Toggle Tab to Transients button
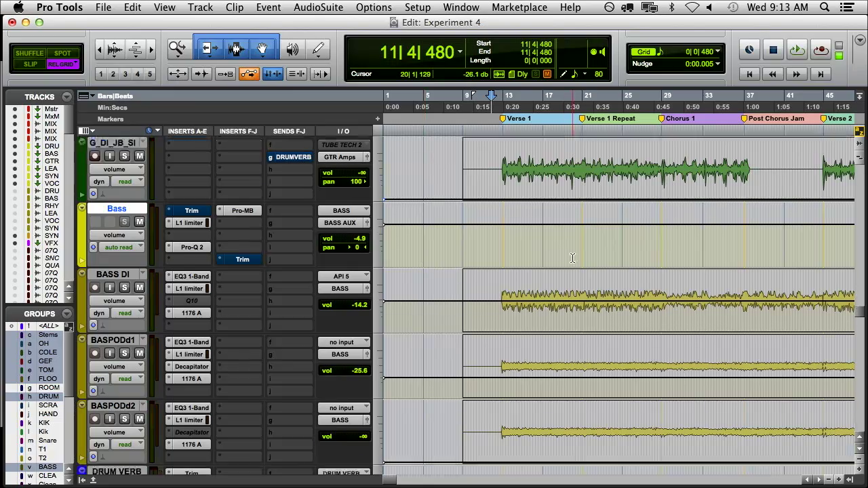This screenshot has width=868, height=488. tap(201, 74)
